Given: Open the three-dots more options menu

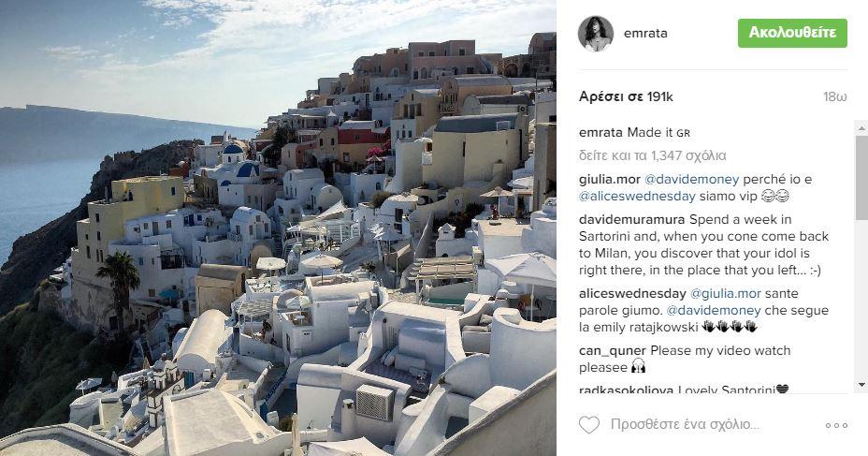Looking at the screenshot, I should pyautogui.click(x=836, y=425).
